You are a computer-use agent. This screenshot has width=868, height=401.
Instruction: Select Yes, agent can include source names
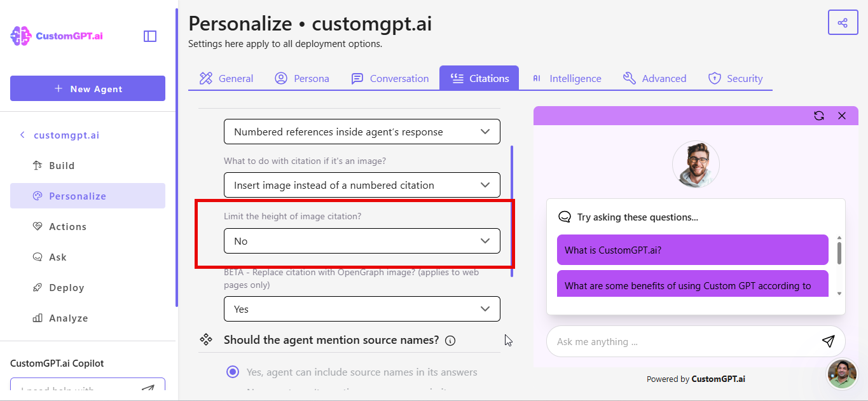click(233, 372)
